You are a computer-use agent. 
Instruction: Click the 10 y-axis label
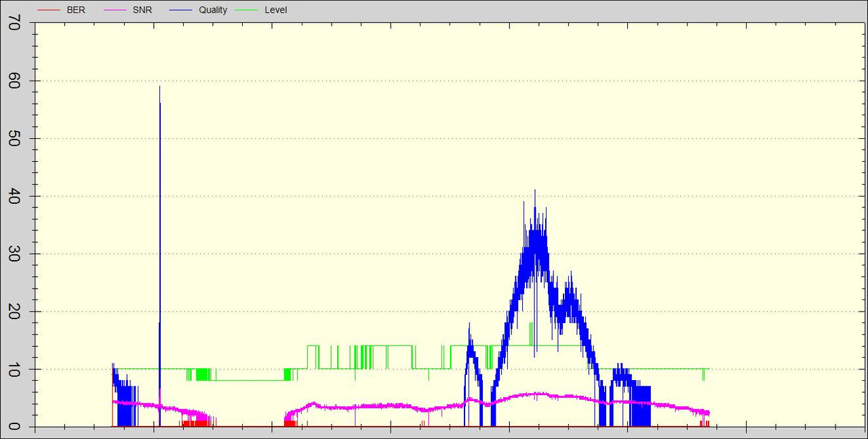(13, 369)
